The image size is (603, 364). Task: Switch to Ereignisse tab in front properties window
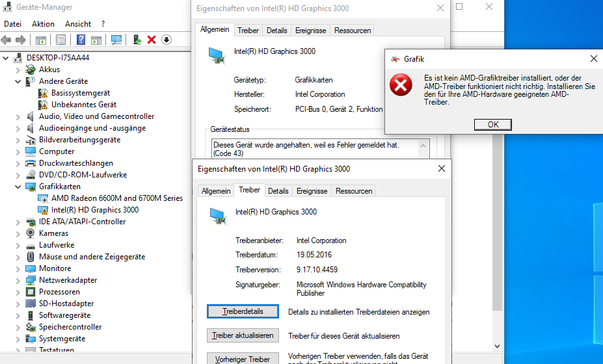click(312, 191)
